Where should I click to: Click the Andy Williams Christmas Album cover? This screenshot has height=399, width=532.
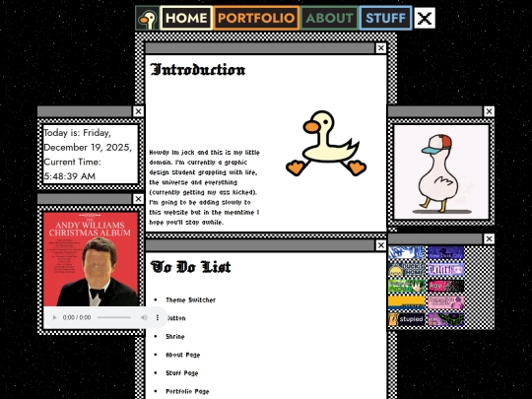[x=91, y=259]
